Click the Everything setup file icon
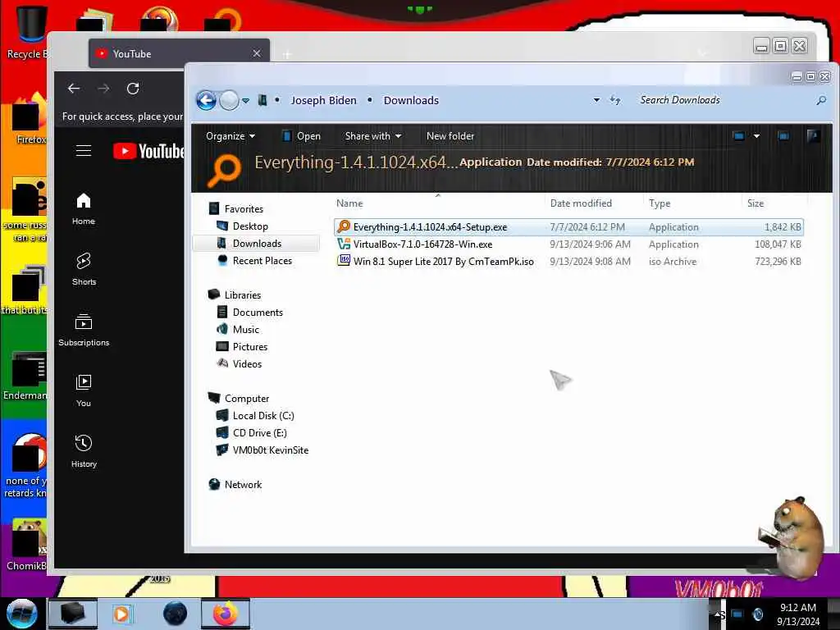The image size is (840, 630). 344,226
